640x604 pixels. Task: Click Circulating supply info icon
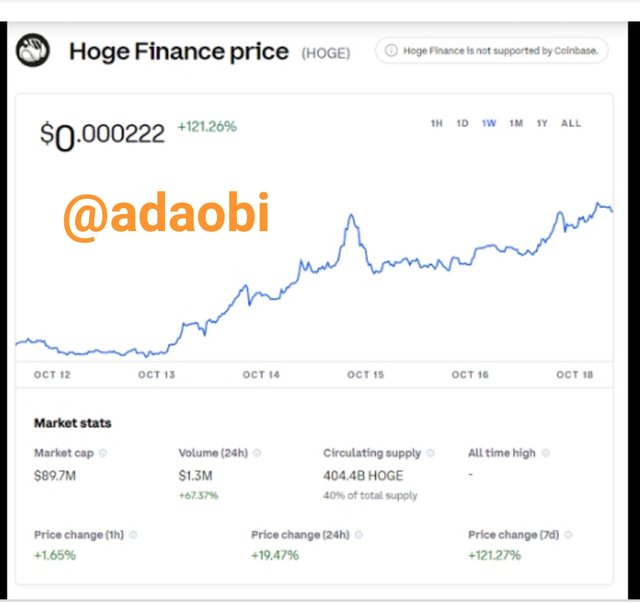click(430, 453)
